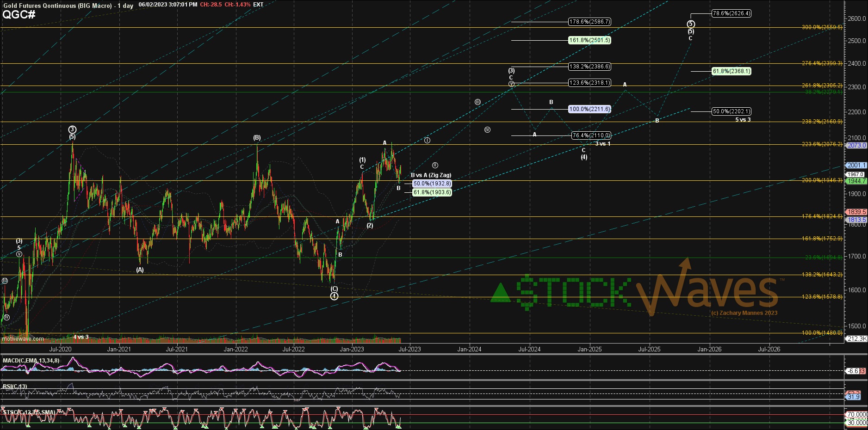This screenshot has height=430, width=868.
Task: Click the 1500.0 price axis label
Action: pos(857,326)
